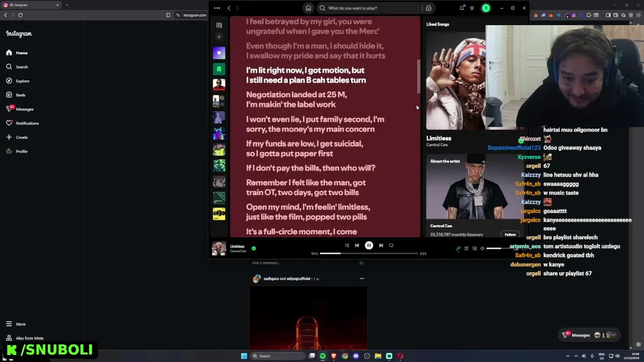Image resolution: width=644 pixels, height=362 pixels.
Task: Go forward in Spotify navigation
Action: coord(237,8)
